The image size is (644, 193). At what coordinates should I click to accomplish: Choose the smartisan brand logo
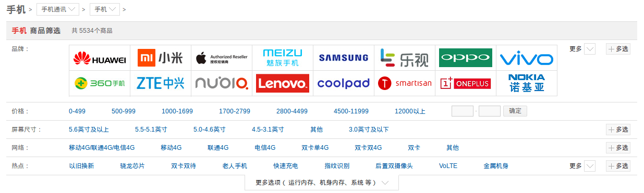(405, 83)
